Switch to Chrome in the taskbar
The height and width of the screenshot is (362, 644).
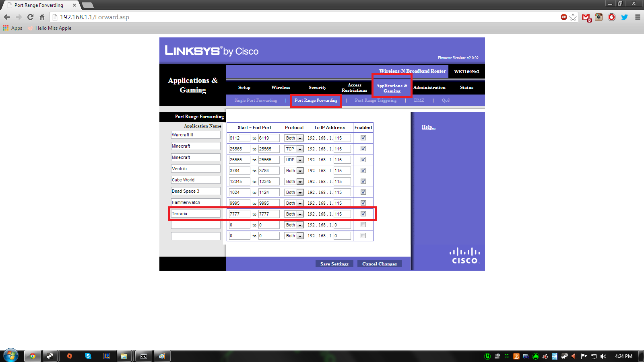pos(32,356)
